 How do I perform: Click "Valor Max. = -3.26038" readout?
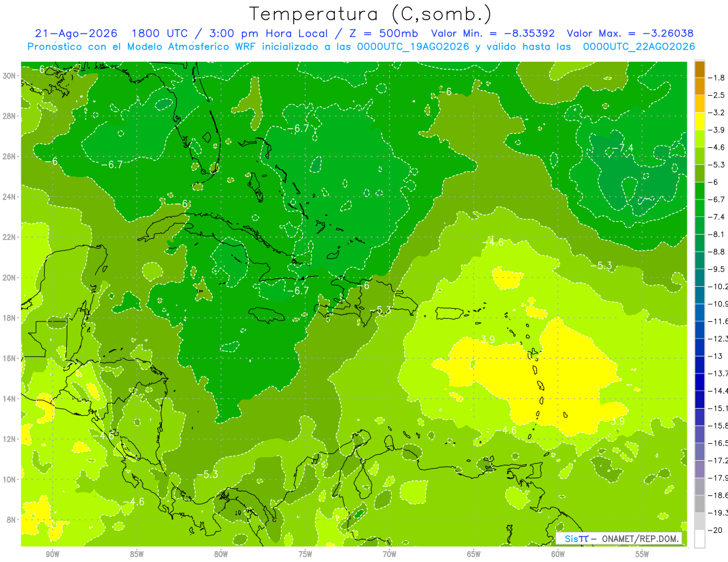tap(630, 33)
